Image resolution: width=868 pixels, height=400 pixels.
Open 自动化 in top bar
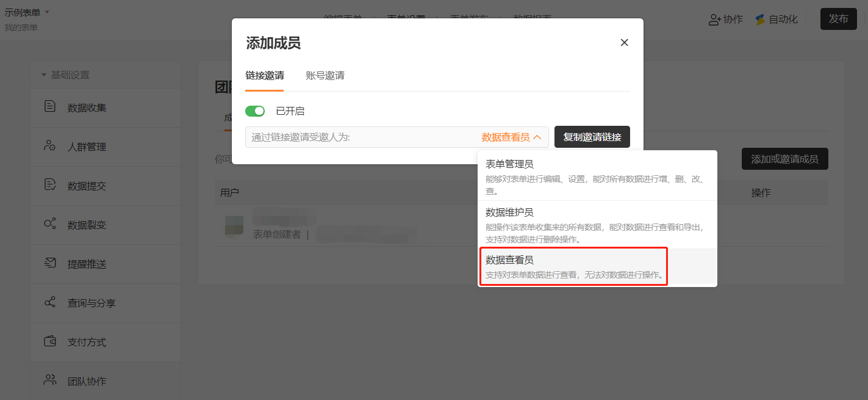point(776,20)
